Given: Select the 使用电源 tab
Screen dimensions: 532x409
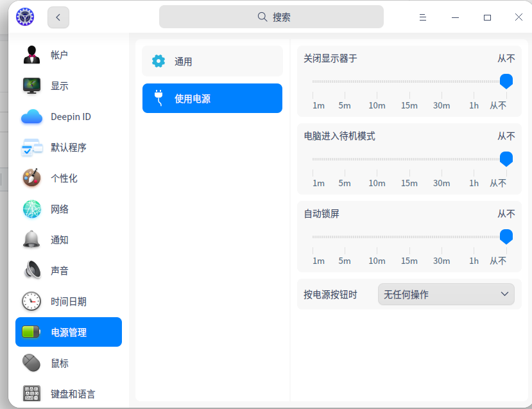Looking at the screenshot, I should pos(212,98).
